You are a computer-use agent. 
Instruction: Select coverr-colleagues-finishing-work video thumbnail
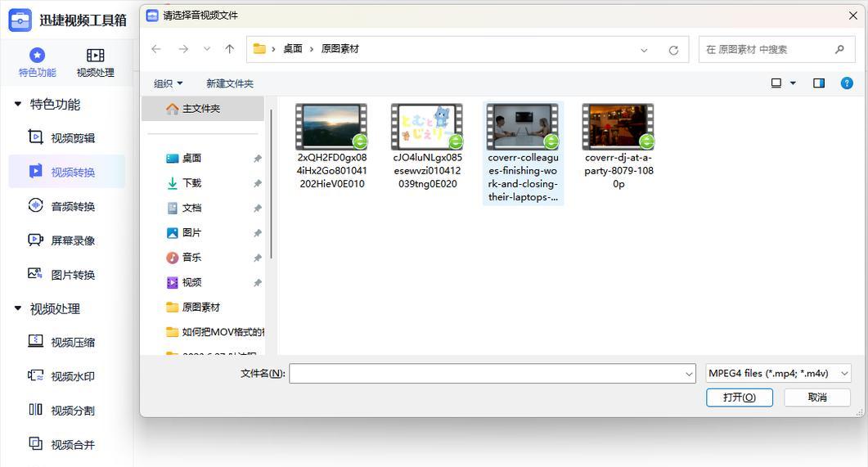coord(523,127)
